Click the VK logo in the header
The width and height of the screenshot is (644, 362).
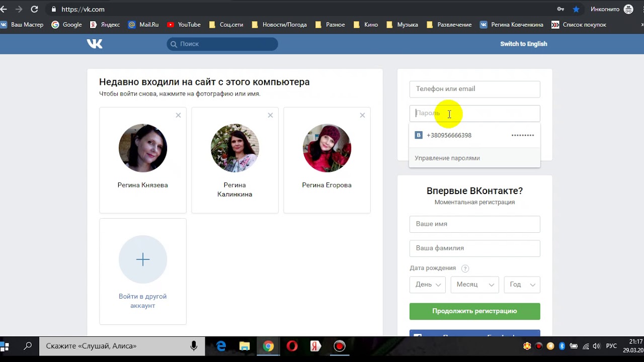[95, 44]
